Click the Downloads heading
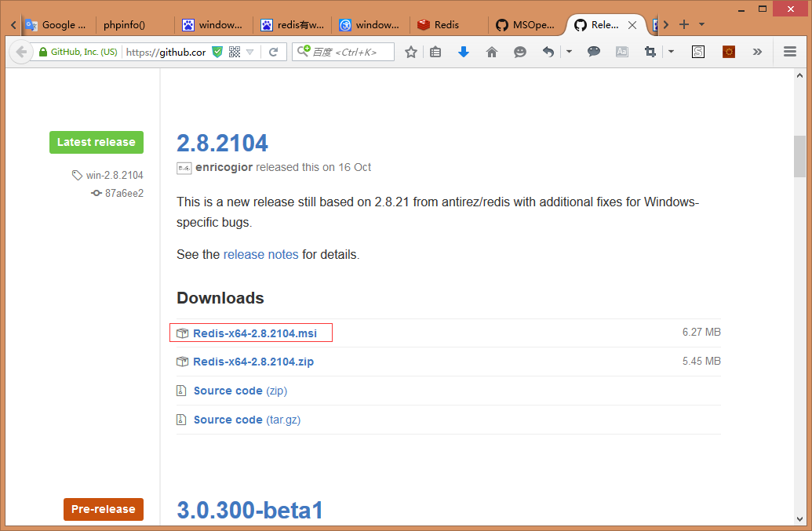812x531 pixels. [x=220, y=298]
